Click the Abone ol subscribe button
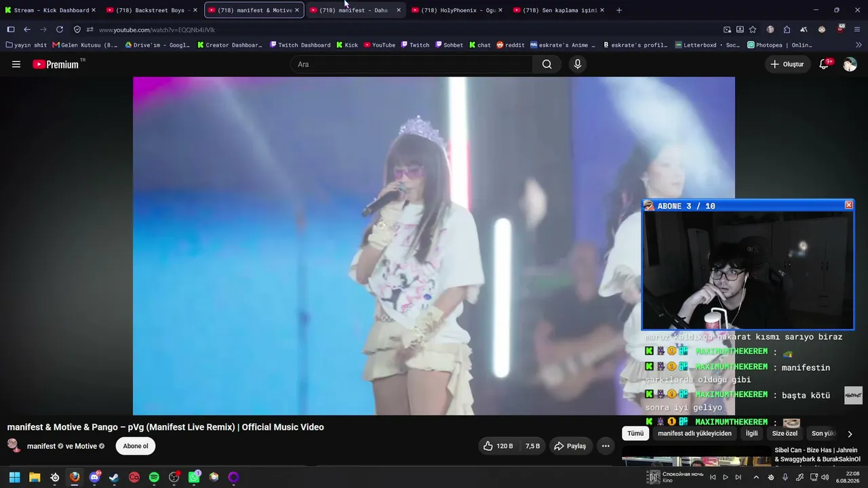 (x=136, y=446)
